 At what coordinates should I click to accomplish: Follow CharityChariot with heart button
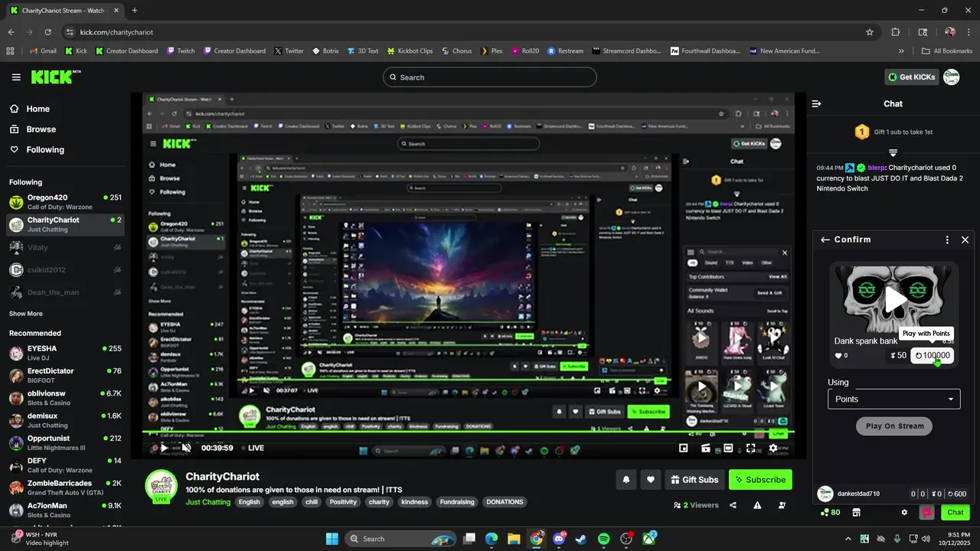pos(651,480)
